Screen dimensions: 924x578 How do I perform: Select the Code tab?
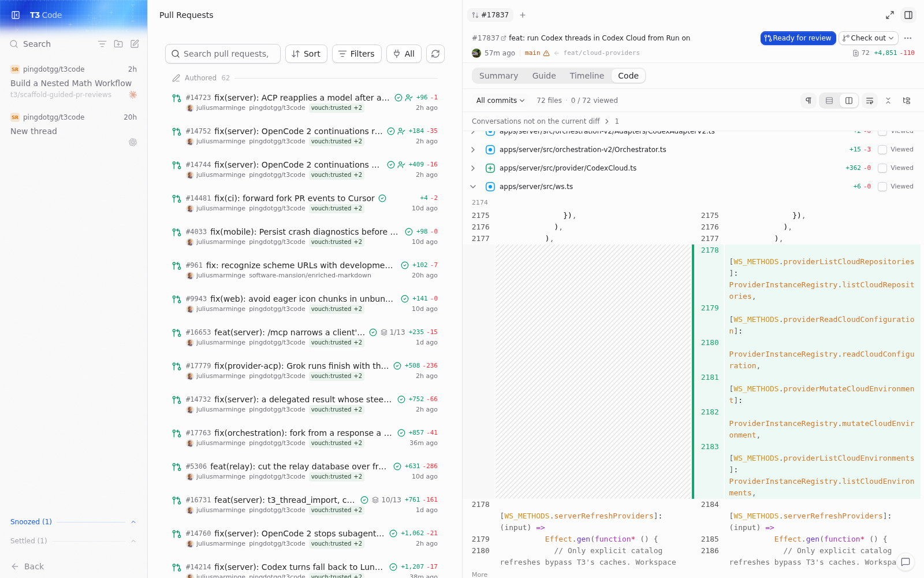pyautogui.click(x=628, y=76)
